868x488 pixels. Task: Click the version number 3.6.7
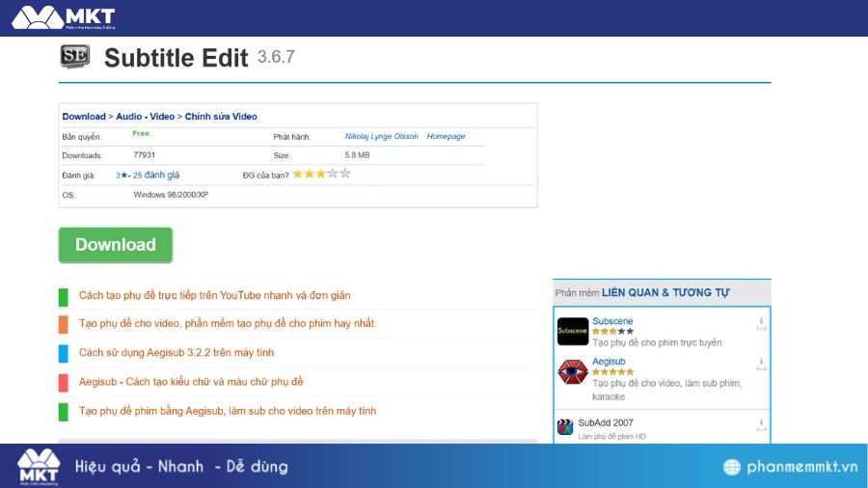coord(276,57)
